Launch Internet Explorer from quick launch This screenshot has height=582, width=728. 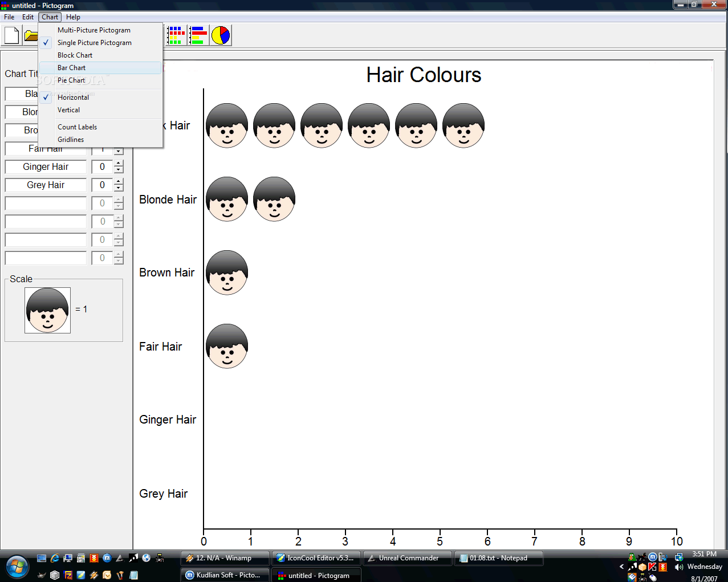55,558
